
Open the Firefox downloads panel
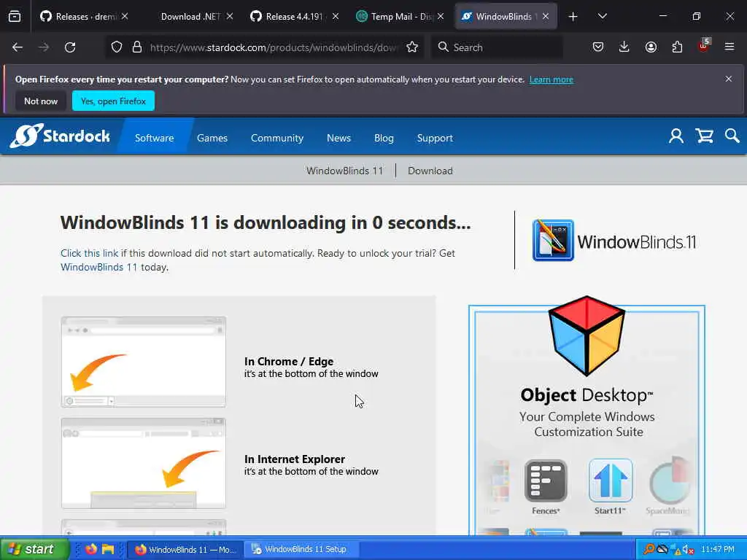[624, 47]
